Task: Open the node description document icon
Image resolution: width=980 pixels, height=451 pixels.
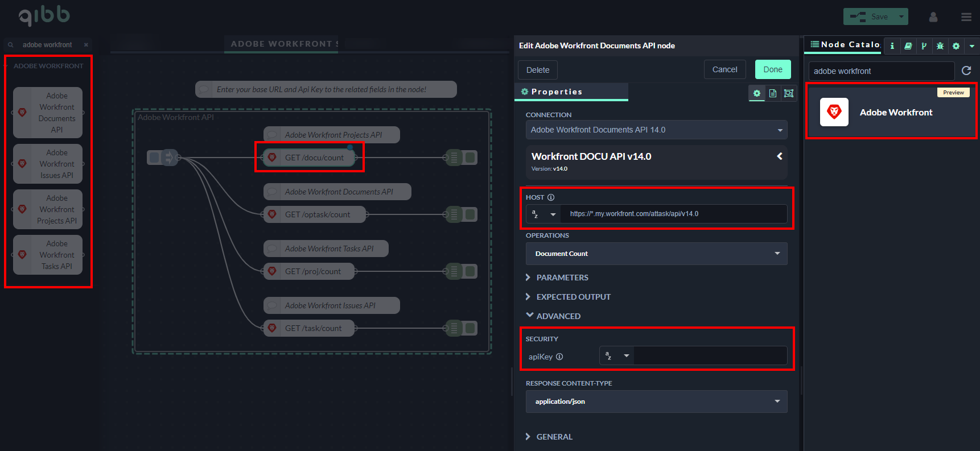Action: (x=773, y=93)
